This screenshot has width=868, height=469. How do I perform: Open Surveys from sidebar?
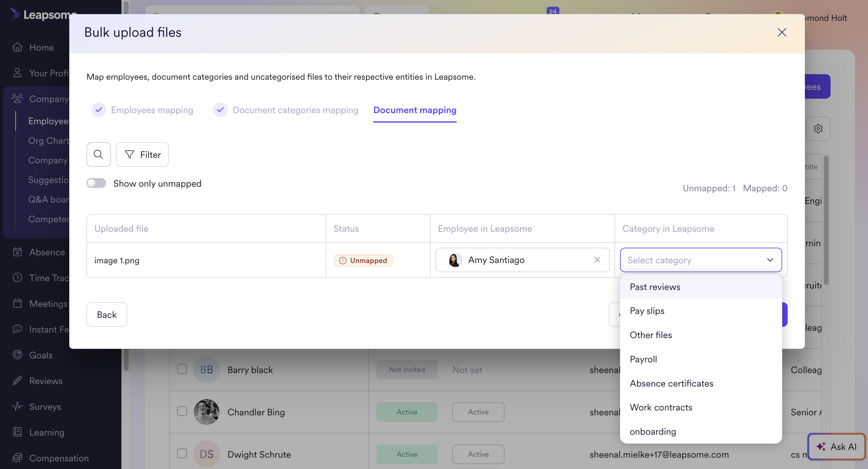click(x=45, y=406)
